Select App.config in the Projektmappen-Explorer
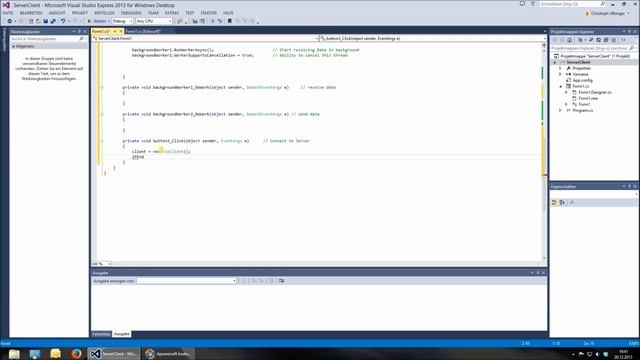The height and width of the screenshot is (360, 640). [582, 80]
